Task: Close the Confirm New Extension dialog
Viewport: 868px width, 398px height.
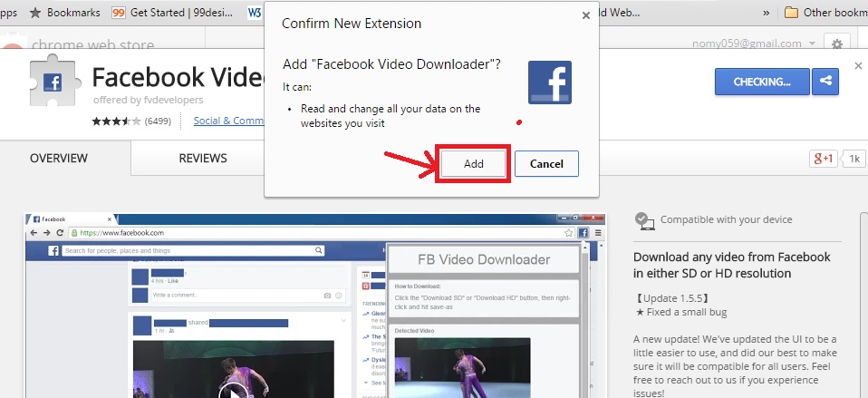Action: tap(586, 16)
